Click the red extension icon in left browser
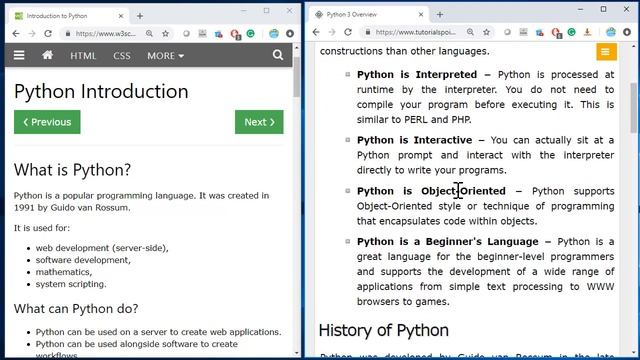The width and height of the screenshot is (640, 360). (235, 34)
